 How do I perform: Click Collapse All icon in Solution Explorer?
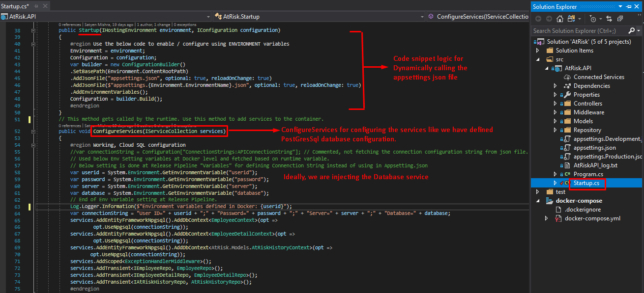point(619,19)
